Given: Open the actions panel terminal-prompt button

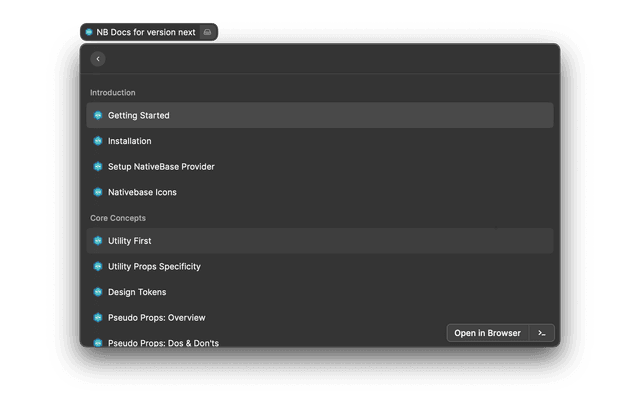Looking at the screenshot, I should click(541, 333).
